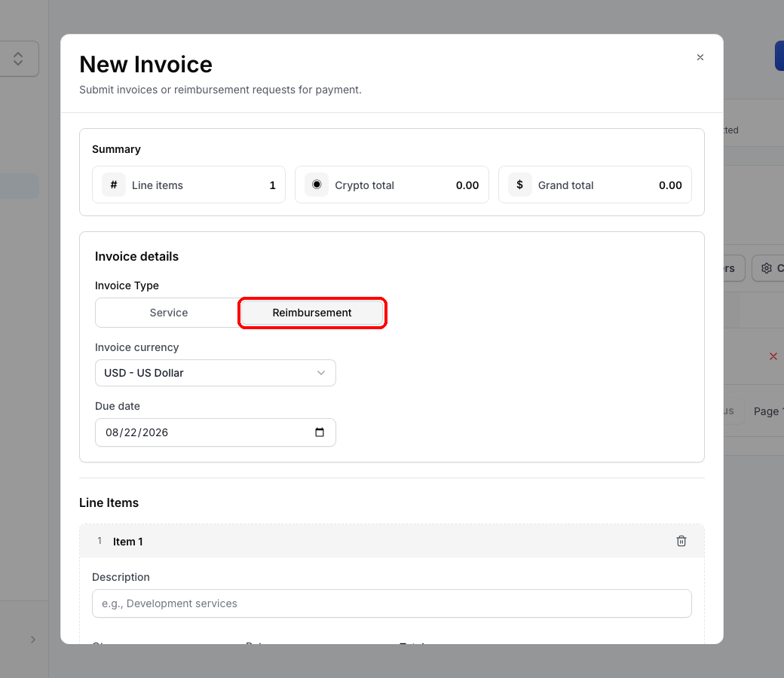Select the Reimbursement invoice type
The height and width of the screenshot is (678, 784).
(x=312, y=313)
